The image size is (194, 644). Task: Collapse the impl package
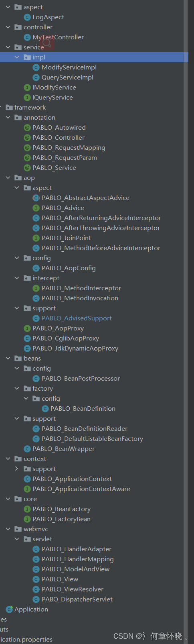point(17,57)
